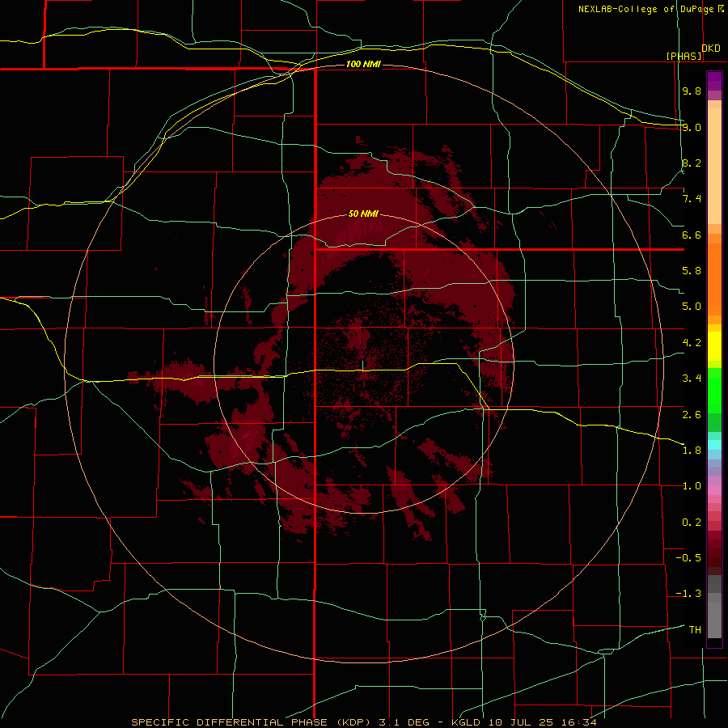Click the 0.2 legend value
Viewport: 728px width, 728px height.
692,523
